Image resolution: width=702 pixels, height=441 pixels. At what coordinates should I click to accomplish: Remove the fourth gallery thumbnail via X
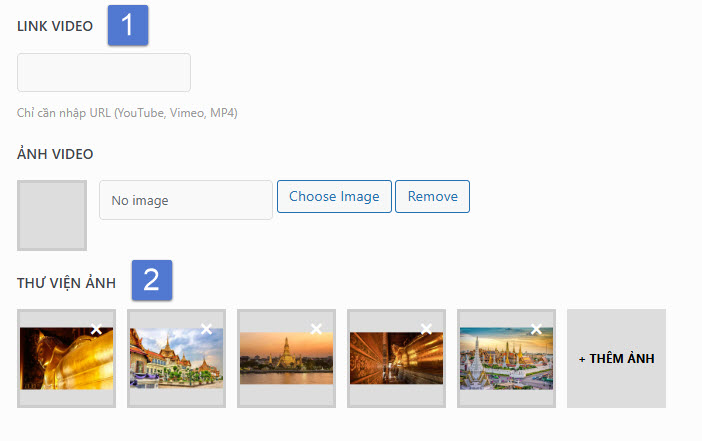coord(426,329)
